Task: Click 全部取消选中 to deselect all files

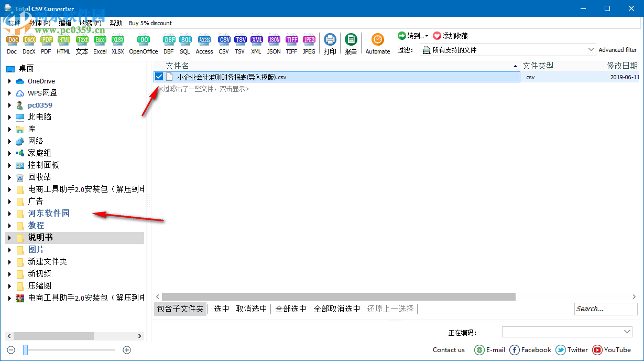Action: click(x=337, y=309)
